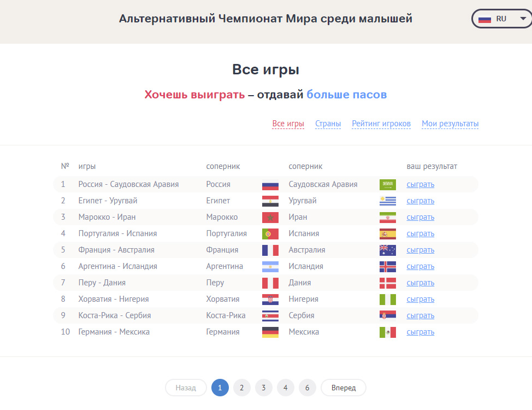Click сыграть for Франция - Австралия
The width and height of the screenshot is (532, 410).
click(421, 250)
